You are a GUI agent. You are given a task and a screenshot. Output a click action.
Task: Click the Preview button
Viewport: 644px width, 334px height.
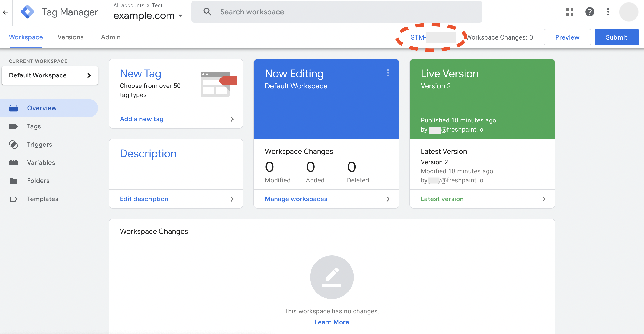coord(567,37)
